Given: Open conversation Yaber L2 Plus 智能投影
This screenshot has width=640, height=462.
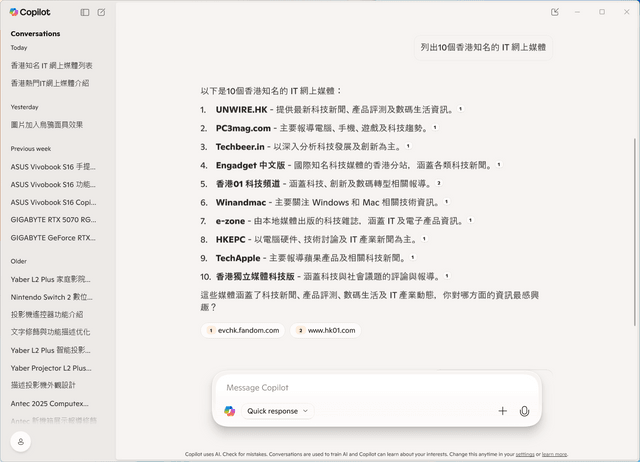Looking at the screenshot, I should click(51, 350).
